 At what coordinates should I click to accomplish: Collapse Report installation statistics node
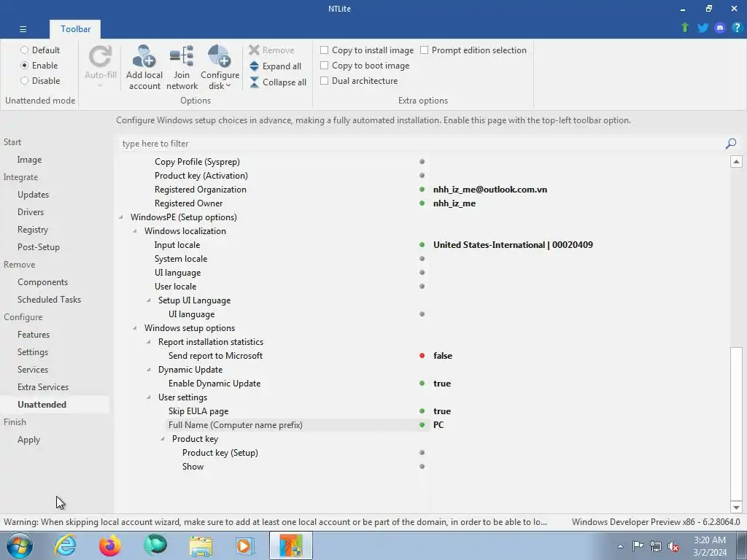(149, 342)
